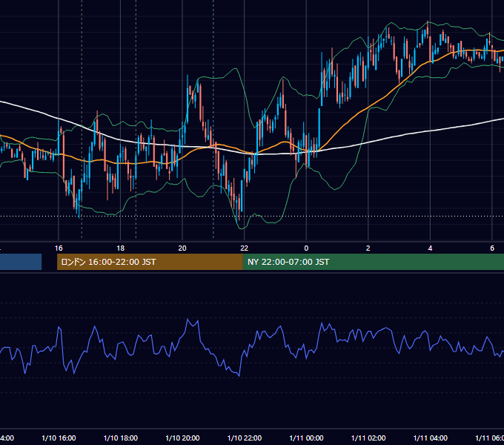Click the 1/11 02:00 date label
The height and width of the screenshot is (445, 504).
pyautogui.click(x=368, y=438)
